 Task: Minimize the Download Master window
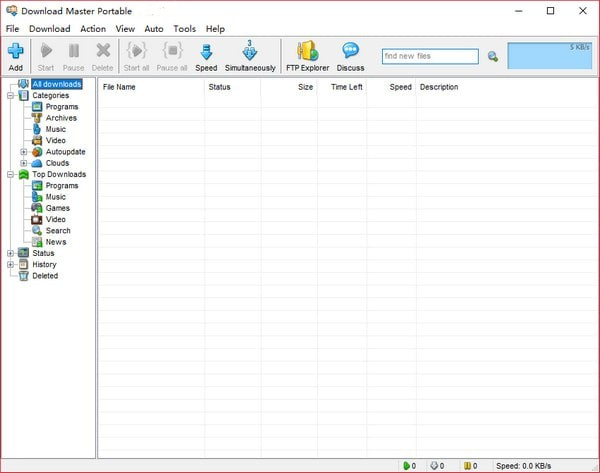pos(519,11)
